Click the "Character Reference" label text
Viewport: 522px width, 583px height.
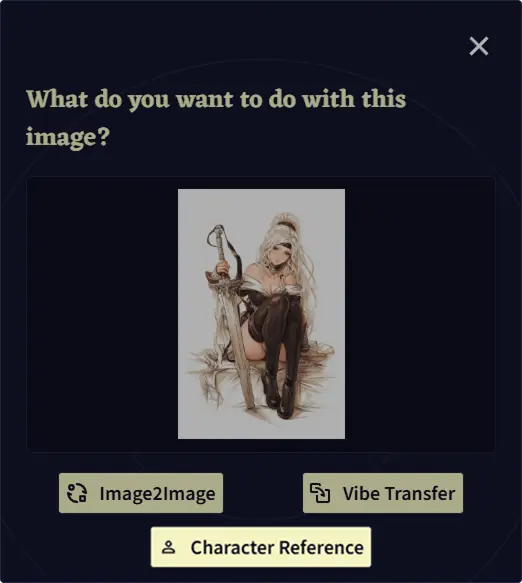[x=277, y=547]
